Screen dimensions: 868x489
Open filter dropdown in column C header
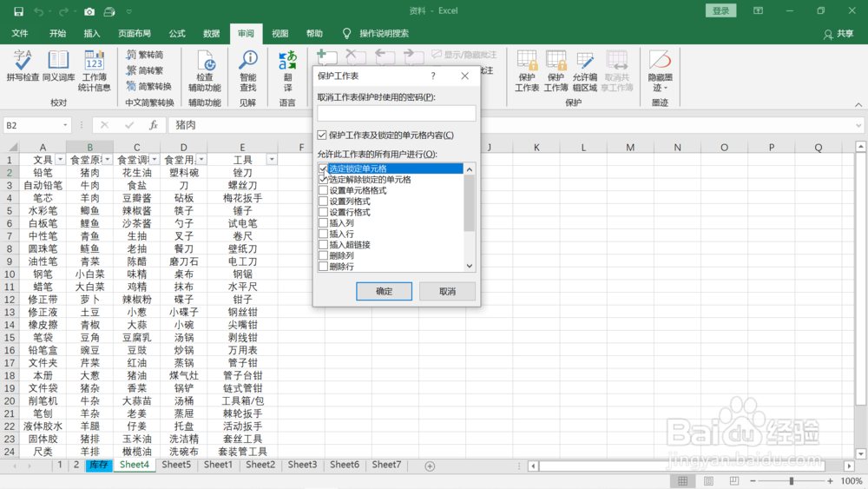[155, 160]
